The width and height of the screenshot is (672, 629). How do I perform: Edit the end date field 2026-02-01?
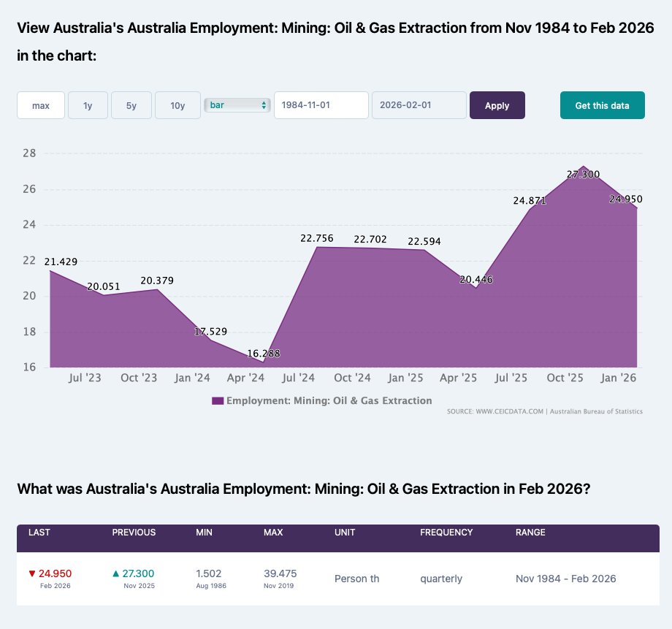419,105
